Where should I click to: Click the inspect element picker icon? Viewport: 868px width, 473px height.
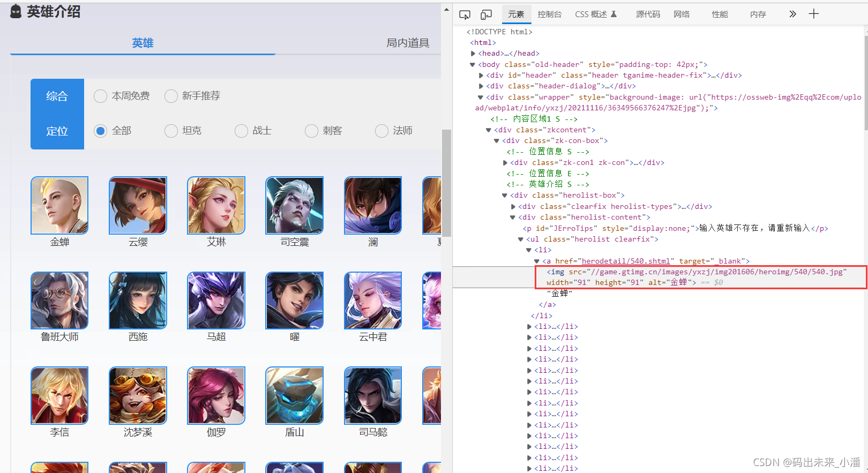465,14
